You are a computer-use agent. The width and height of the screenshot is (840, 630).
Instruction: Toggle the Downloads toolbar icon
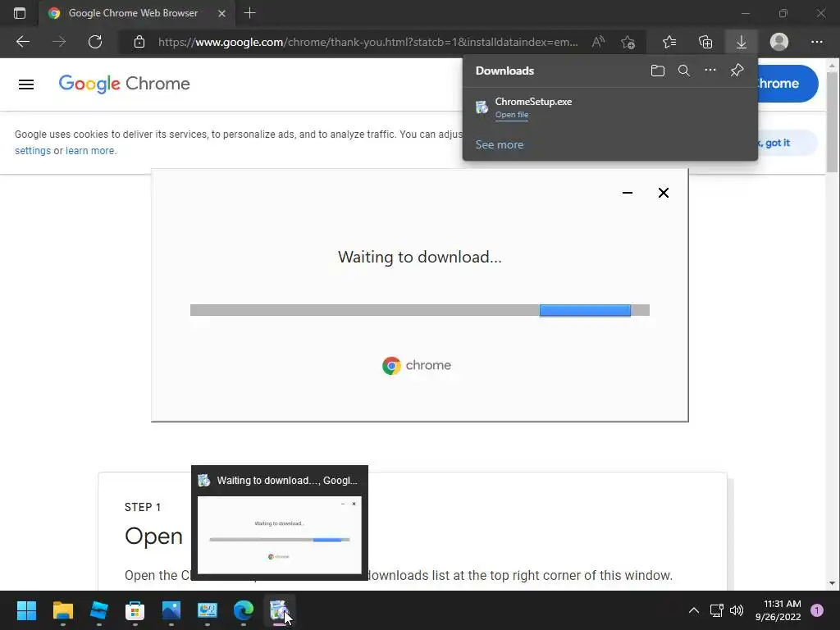(742, 42)
